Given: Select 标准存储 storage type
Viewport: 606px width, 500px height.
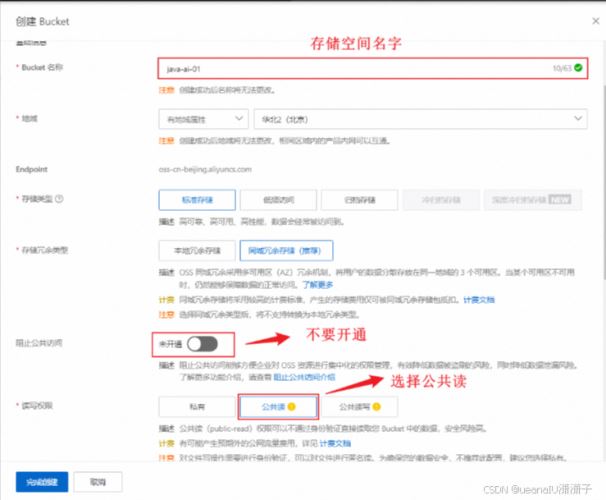Looking at the screenshot, I should [197, 200].
